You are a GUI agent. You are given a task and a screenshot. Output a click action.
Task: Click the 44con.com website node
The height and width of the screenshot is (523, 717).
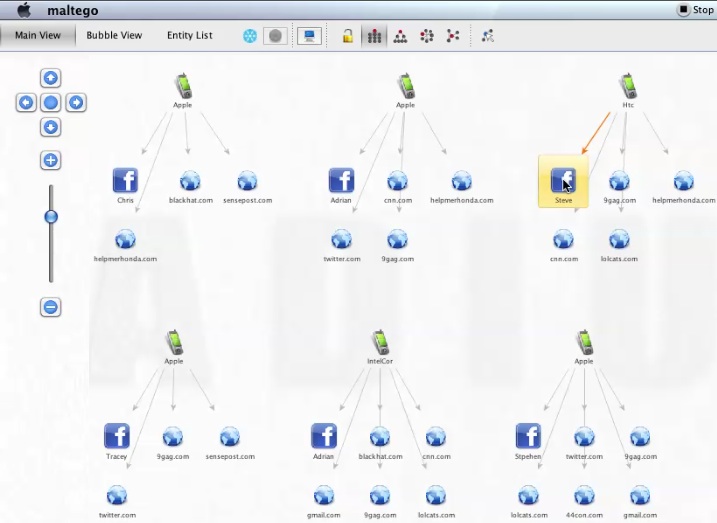coord(584,494)
